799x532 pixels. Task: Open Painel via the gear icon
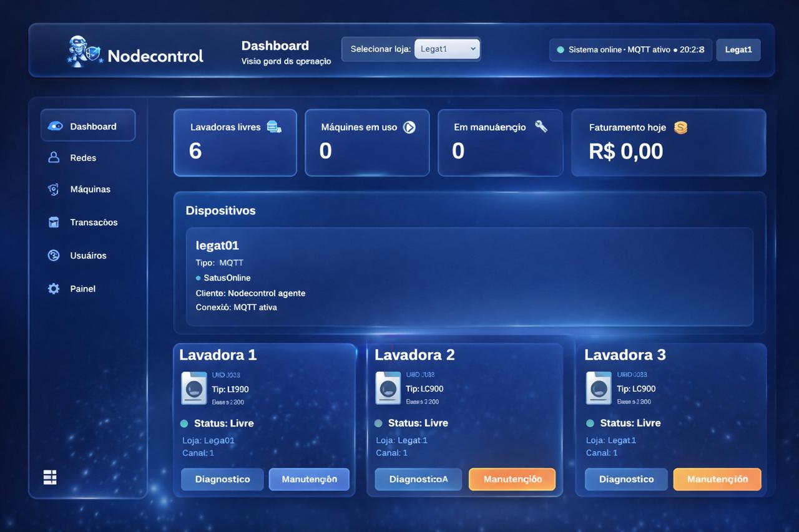54,288
